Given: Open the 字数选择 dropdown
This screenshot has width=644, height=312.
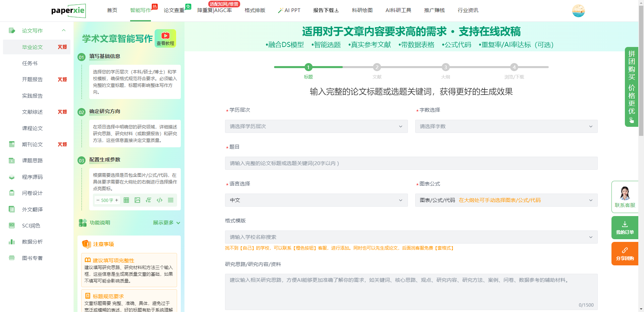Looking at the screenshot, I should click(506, 126).
